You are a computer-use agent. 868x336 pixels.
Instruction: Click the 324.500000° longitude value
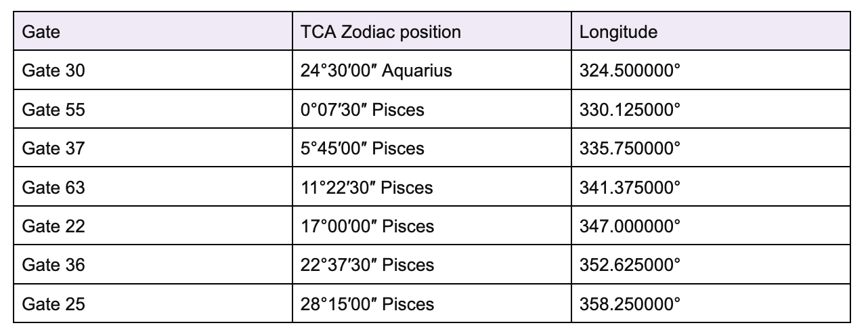point(630,70)
